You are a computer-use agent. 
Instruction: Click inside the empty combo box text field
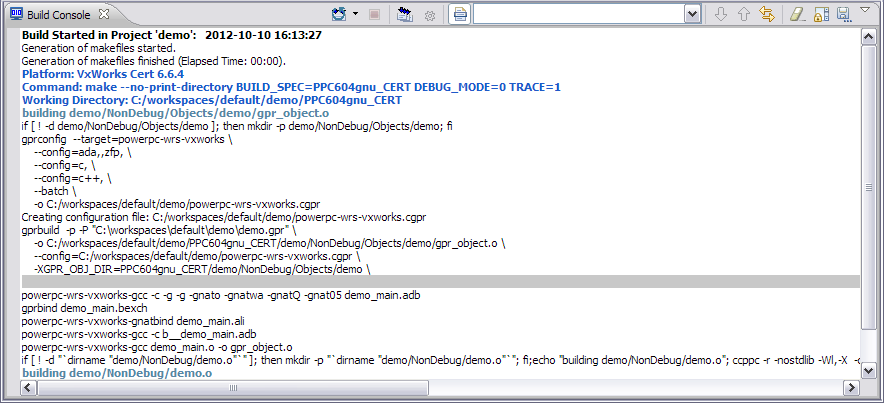[x=578, y=15]
